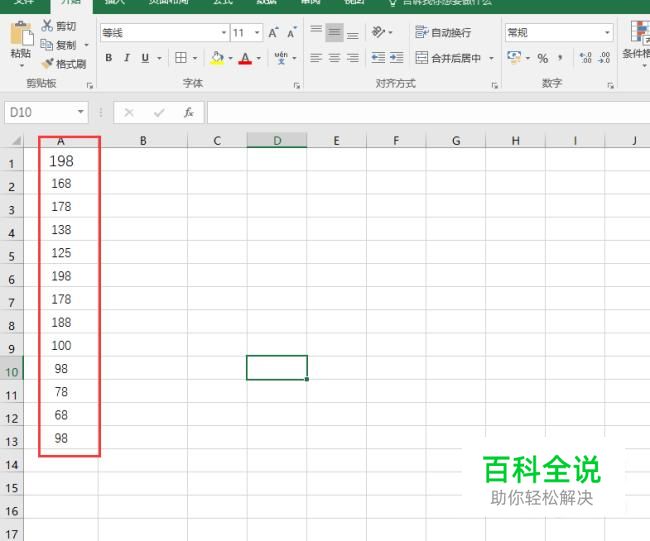Select cell A5 containing 125

click(x=61, y=253)
